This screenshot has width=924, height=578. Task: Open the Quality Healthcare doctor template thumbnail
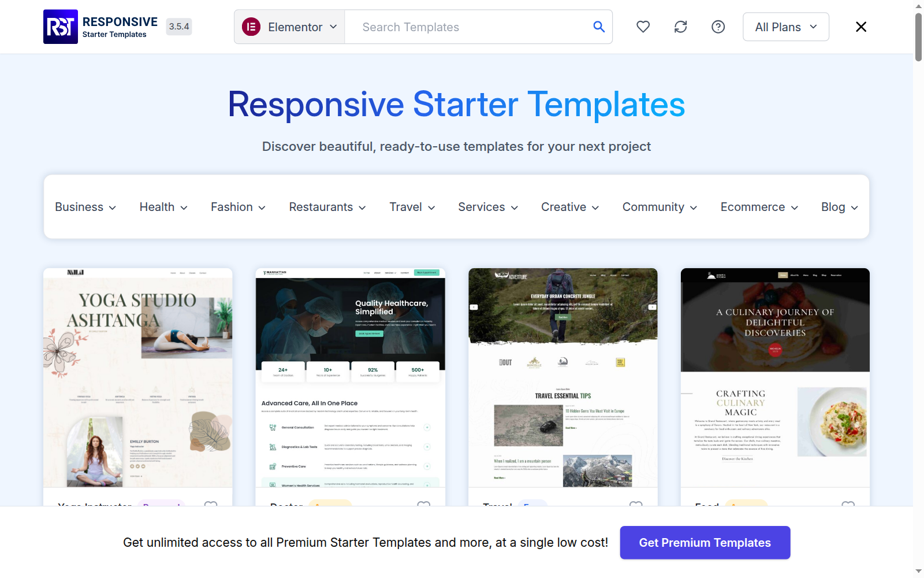pyautogui.click(x=351, y=377)
